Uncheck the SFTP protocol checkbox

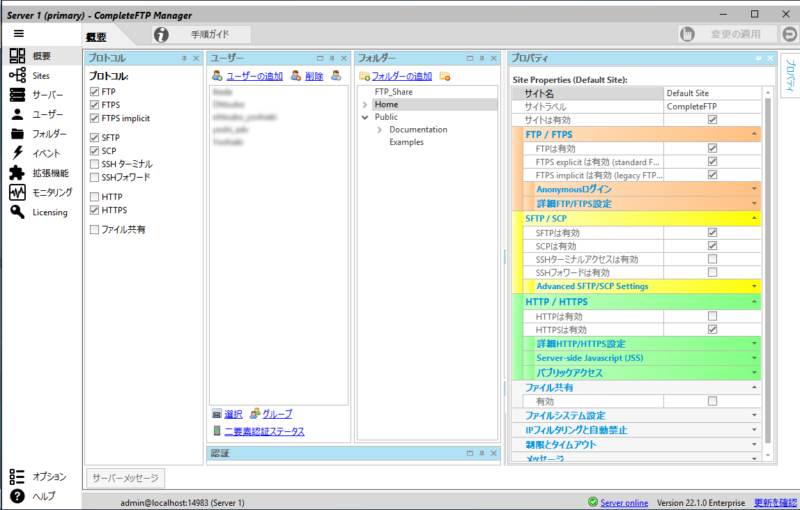coord(94,137)
